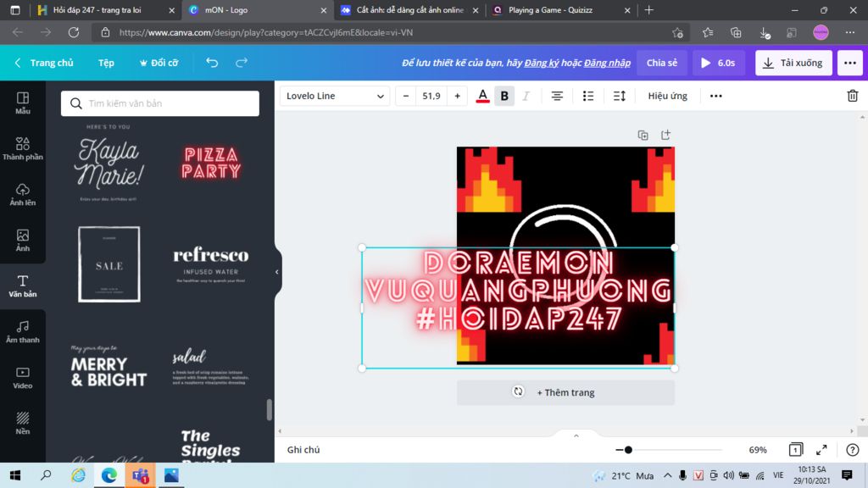Image resolution: width=868 pixels, height=488 pixels.
Task: Adjust the zoom slider handle
Action: [628, 450]
